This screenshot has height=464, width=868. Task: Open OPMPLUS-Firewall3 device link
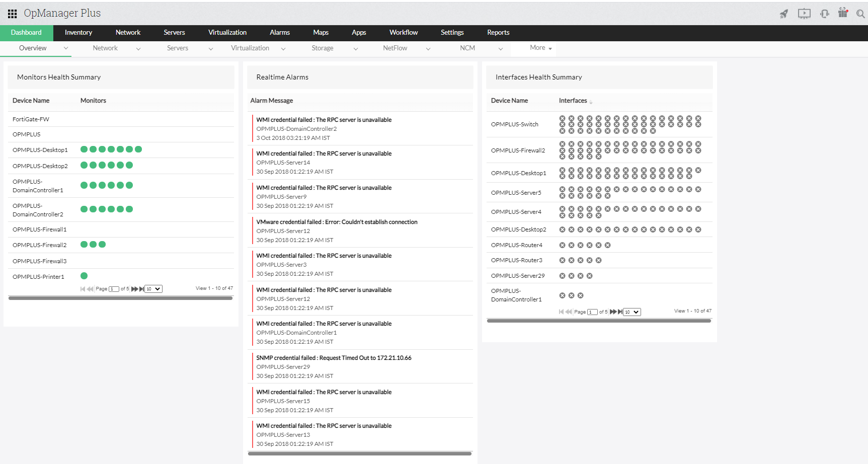tap(39, 261)
